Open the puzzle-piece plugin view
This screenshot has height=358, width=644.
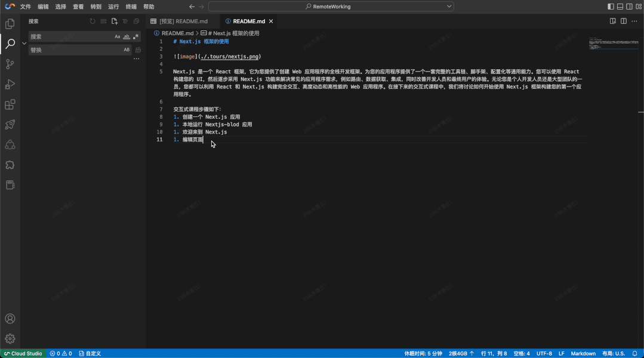click(x=10, y=165)
